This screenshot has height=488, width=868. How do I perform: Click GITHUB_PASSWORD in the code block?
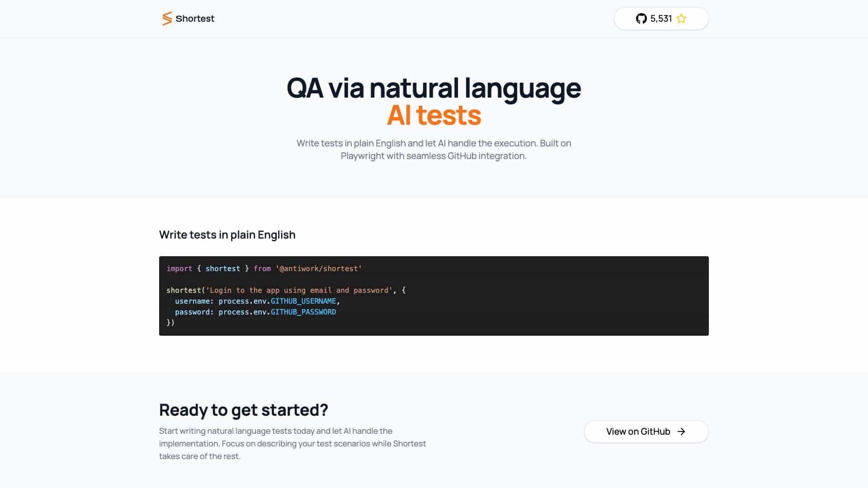coord(303,312)
